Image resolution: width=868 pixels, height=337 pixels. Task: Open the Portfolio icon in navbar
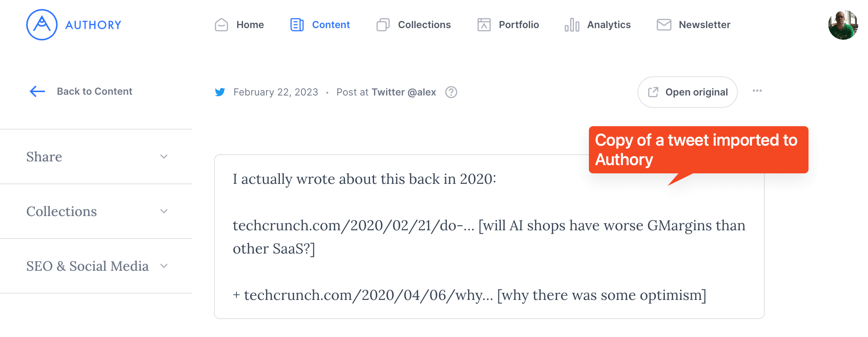coord(484,25)
